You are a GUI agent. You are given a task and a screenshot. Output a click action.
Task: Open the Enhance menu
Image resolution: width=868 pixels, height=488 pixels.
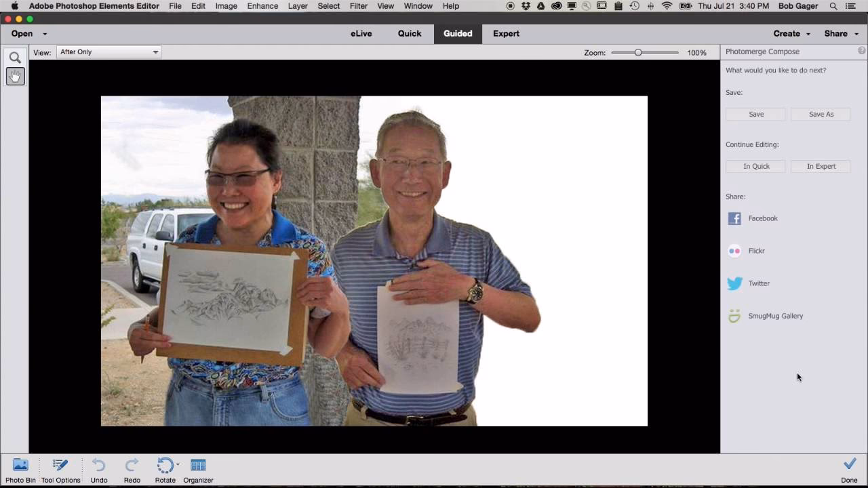click(x=262, y=6)
